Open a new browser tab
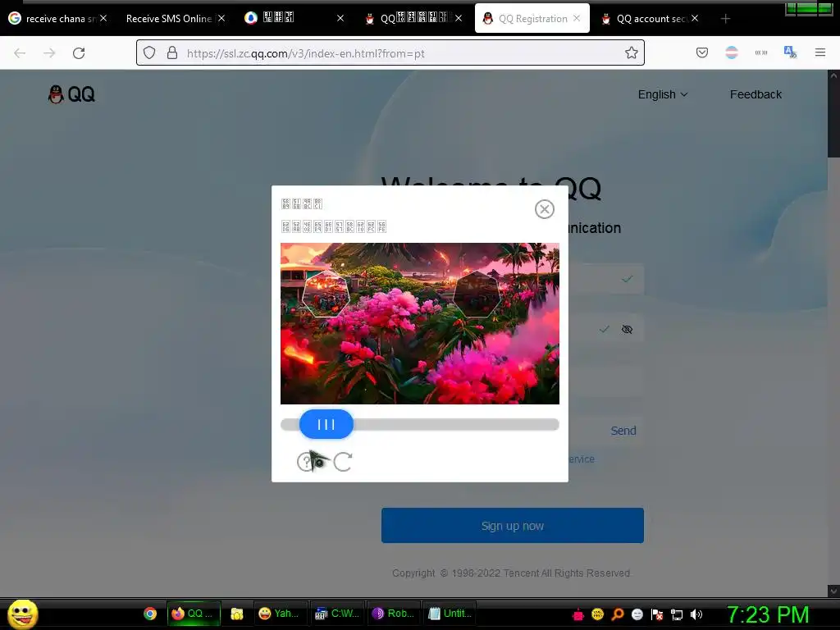840x630 pixels. [725, 19]
